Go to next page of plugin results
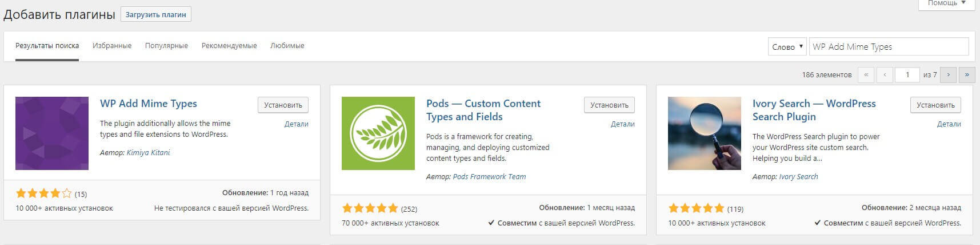Screen dimensions: 980x245 click(x=949, y=75)
